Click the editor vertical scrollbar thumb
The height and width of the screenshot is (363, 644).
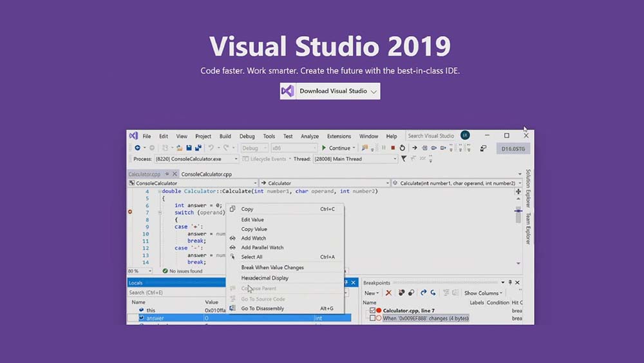(x=518, y=215)
